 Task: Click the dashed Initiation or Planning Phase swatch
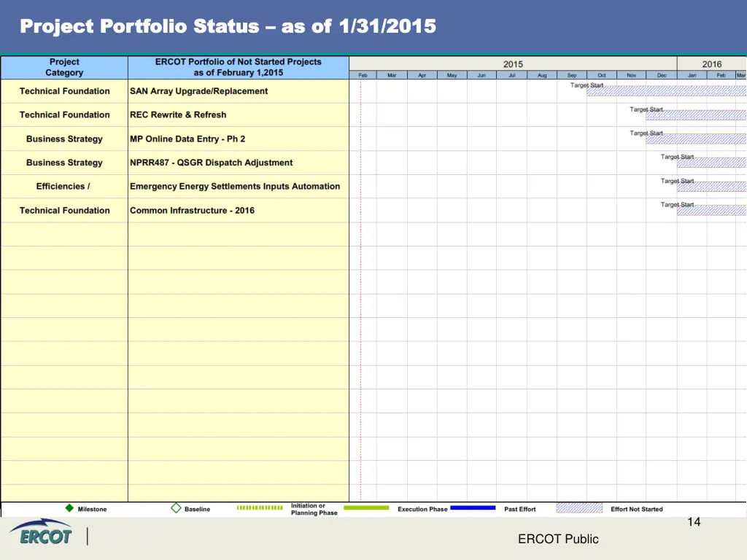pos(260,507)
